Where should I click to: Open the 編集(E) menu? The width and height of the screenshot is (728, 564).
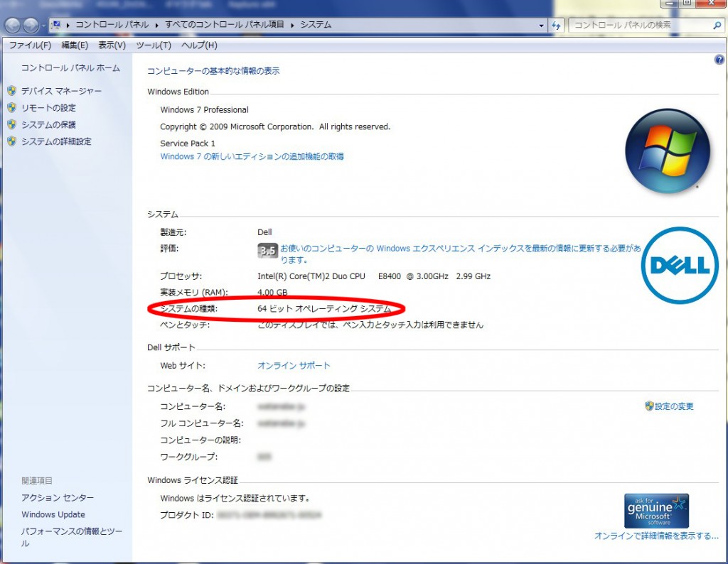click(x=75, y=45)
